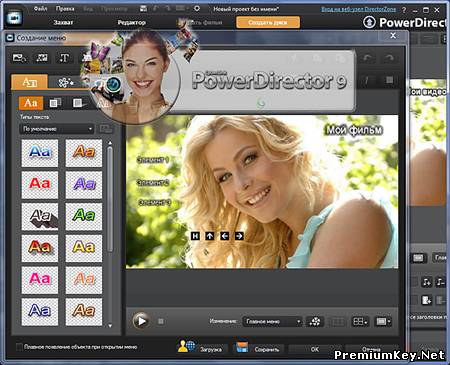Screen dimensions: 450x365
Task: Select 'Элемент 2' menu entry in preview
Action: (x=153, y=182)
